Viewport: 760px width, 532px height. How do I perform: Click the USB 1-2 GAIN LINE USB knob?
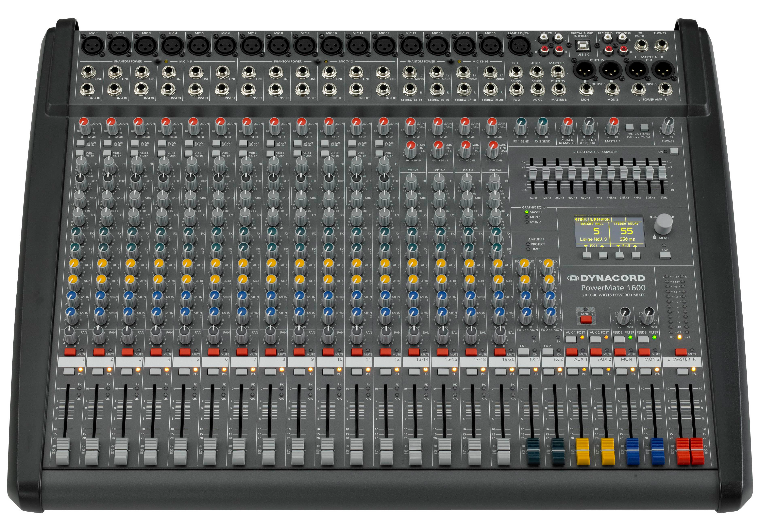pyautogui.click(x=466, y=150)
